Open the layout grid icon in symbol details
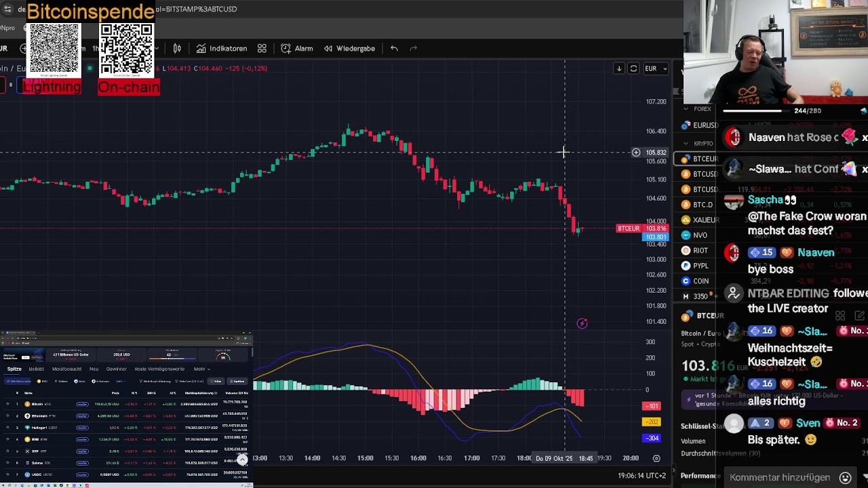868x488 pixels. tap(840, 316)
